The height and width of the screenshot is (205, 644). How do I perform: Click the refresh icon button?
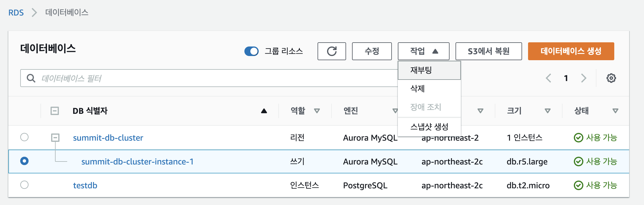pos(332,51)
